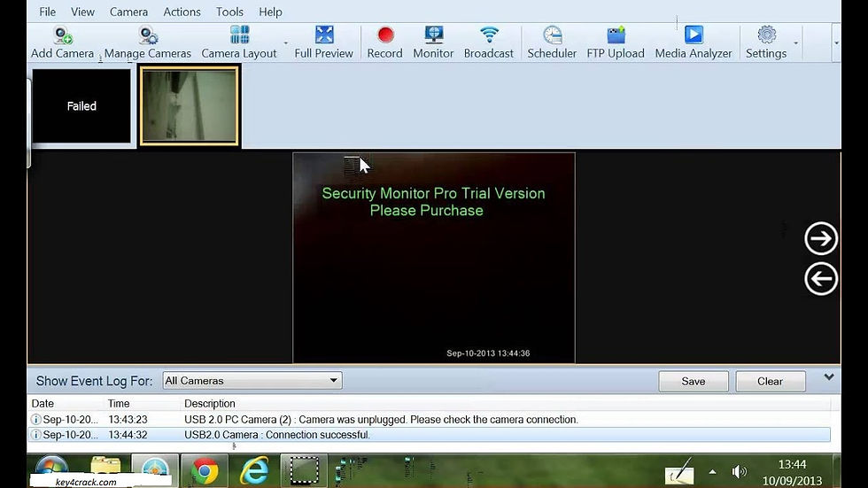
Task: Go to previous camera with left arrow
Action: 821,278
